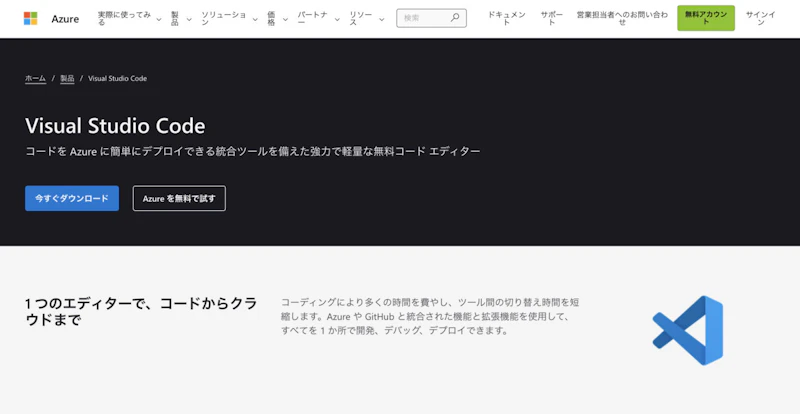Viewport: 800px width, 414px height.
Task: Click the Visual Studio Code page heading
Action: click(x=115, y=126)
